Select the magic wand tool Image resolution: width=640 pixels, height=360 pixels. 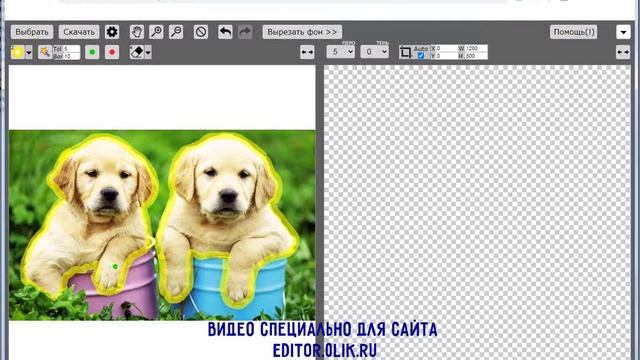coord(44,52)
